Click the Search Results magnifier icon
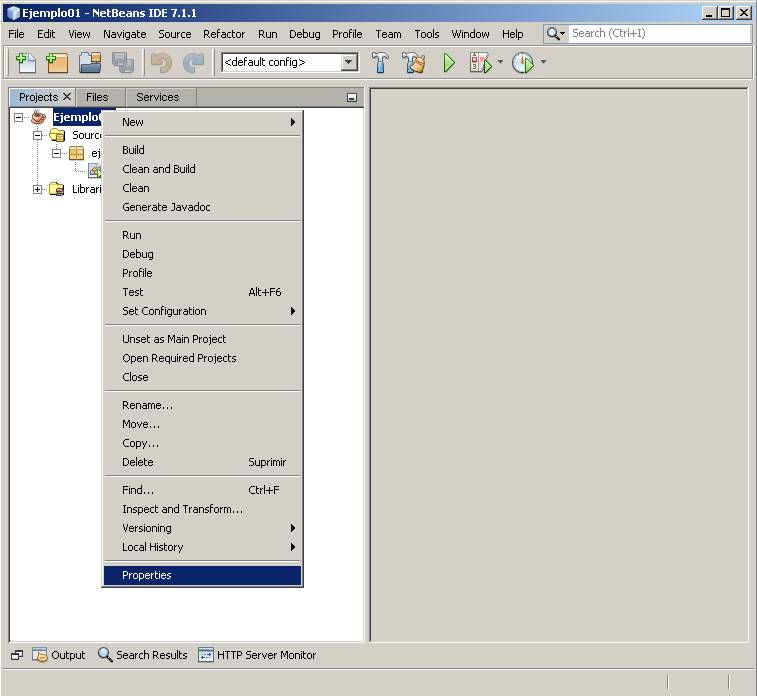 click(x=105, y=654)
